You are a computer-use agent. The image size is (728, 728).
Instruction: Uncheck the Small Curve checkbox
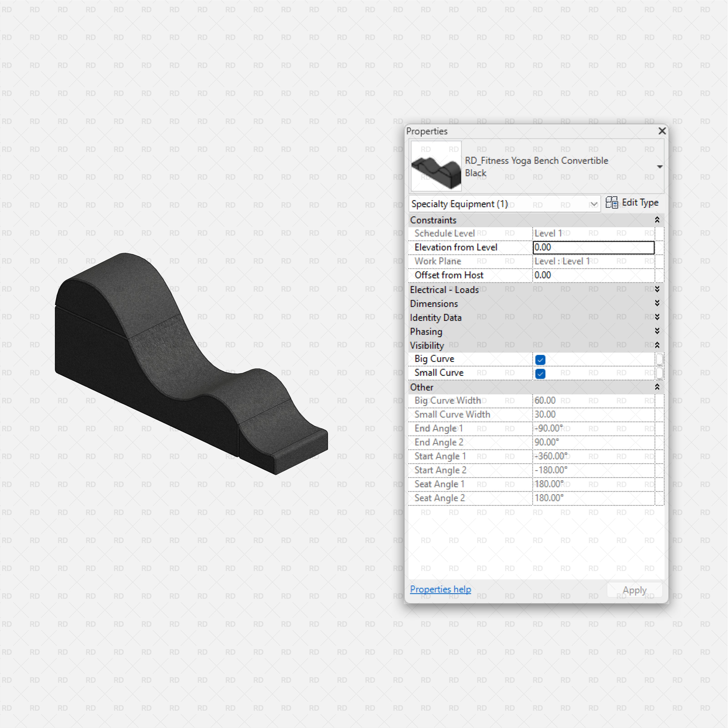(x=540, y=374)
